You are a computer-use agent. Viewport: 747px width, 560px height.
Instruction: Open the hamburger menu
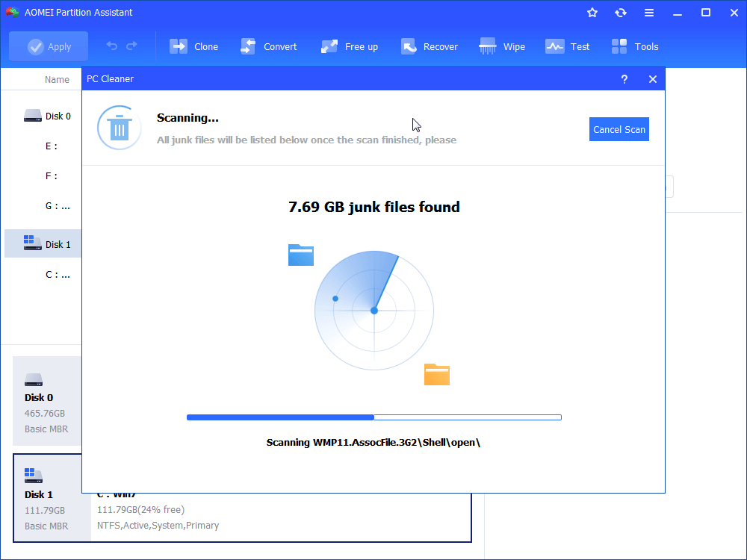click(x=649, y=12)
